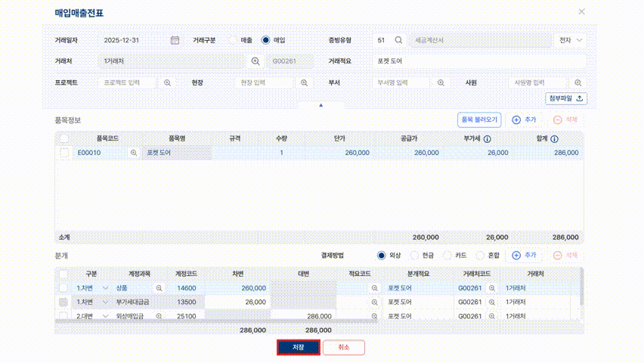Open the 전자 dropdown
This screenshot has width=644, height=363.
[x=571, y=40]
